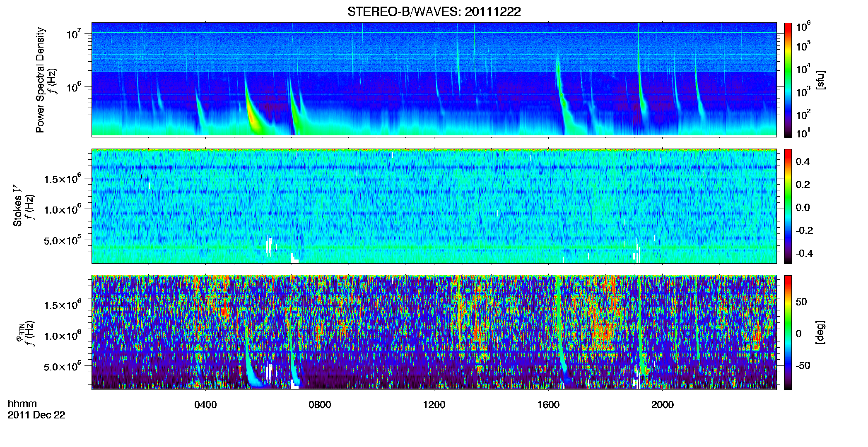The height and width of the screenshot is (447, 868).
Task: Click the 1200 time tick label
Action: 434,405
